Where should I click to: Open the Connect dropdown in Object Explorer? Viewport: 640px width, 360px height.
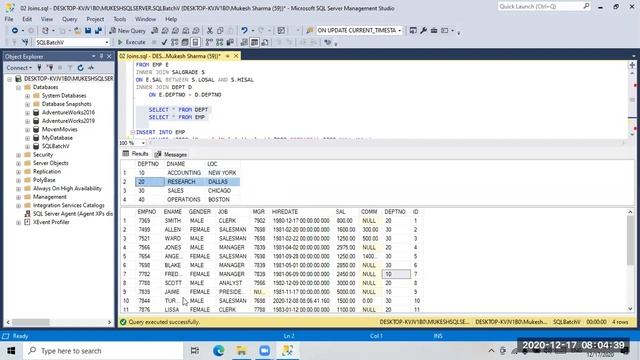pyautogui.click(x=19, y=68)
